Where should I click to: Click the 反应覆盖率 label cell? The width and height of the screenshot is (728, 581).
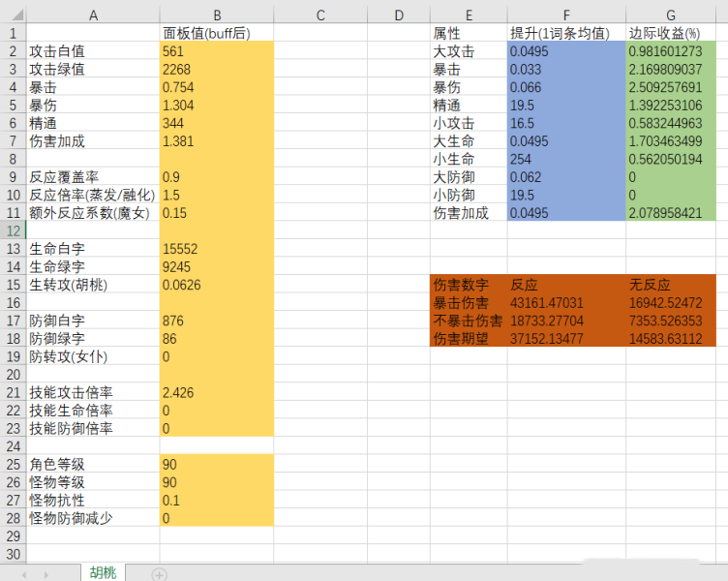[x=93, y=177]
